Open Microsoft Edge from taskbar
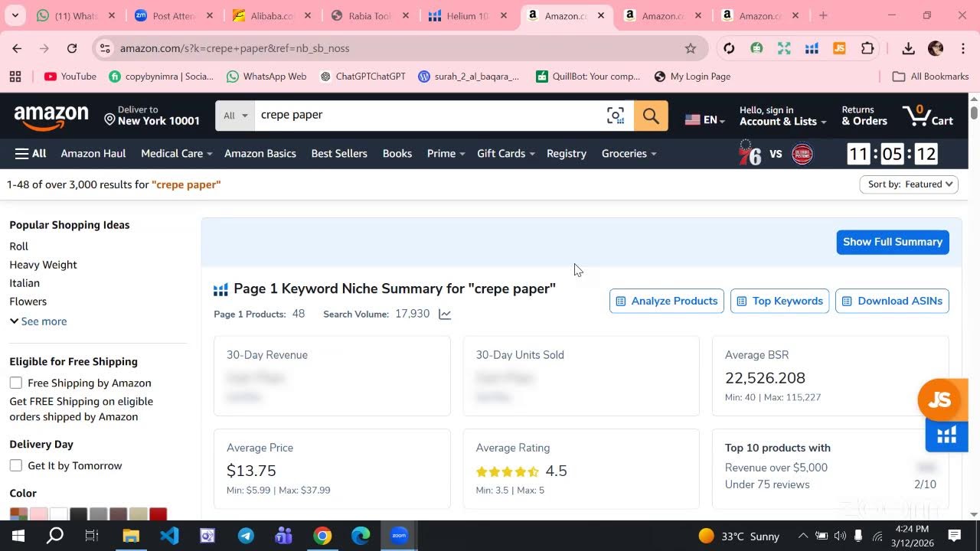Image resolution: width=980 pixels, height=551 pixels. 361,536
